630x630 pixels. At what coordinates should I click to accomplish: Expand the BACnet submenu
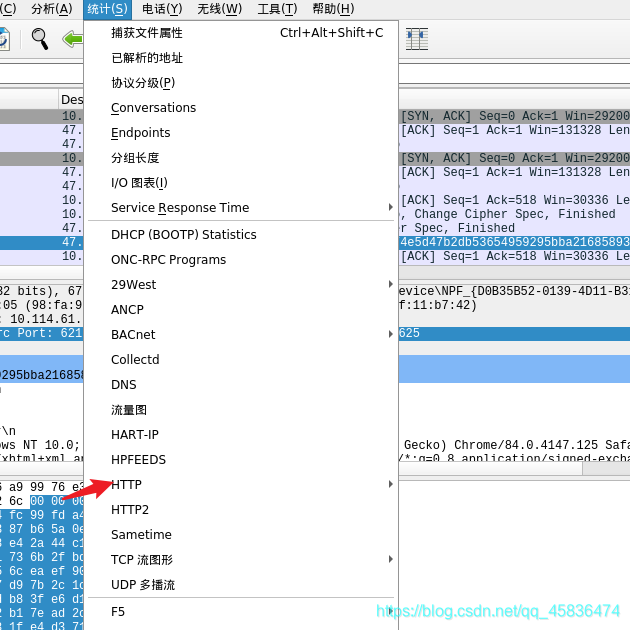tap(241, 334)
